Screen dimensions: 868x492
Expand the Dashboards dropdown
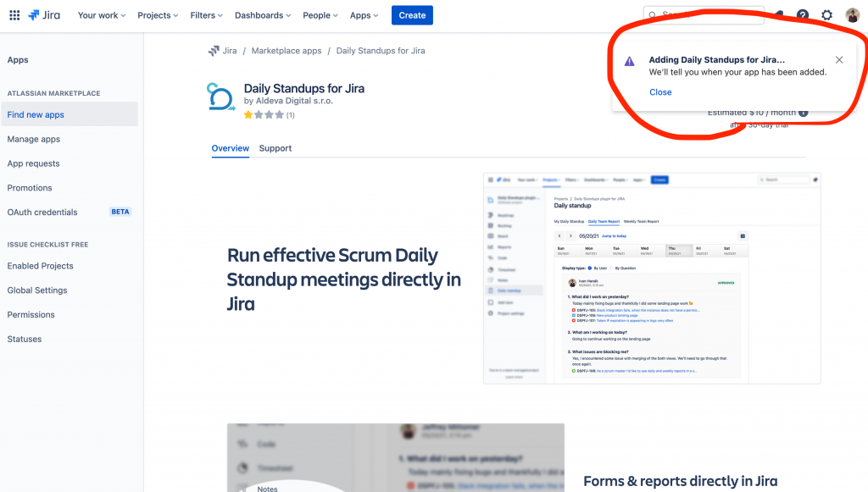[263, 15]
